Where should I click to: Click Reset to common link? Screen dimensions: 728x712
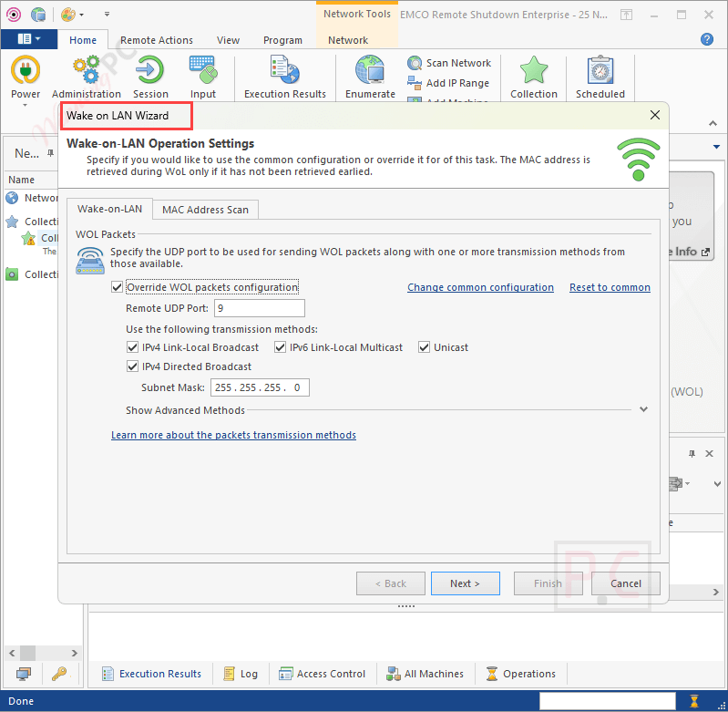click(x=610, y=287)
